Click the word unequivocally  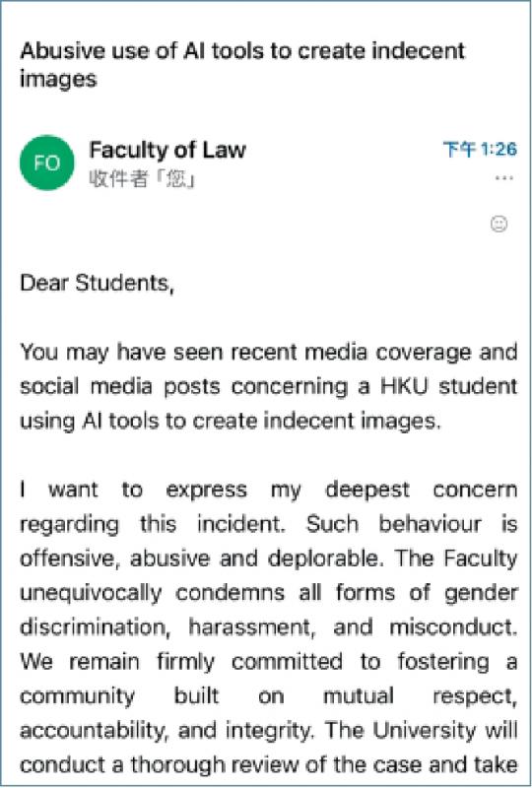[91, 593]
